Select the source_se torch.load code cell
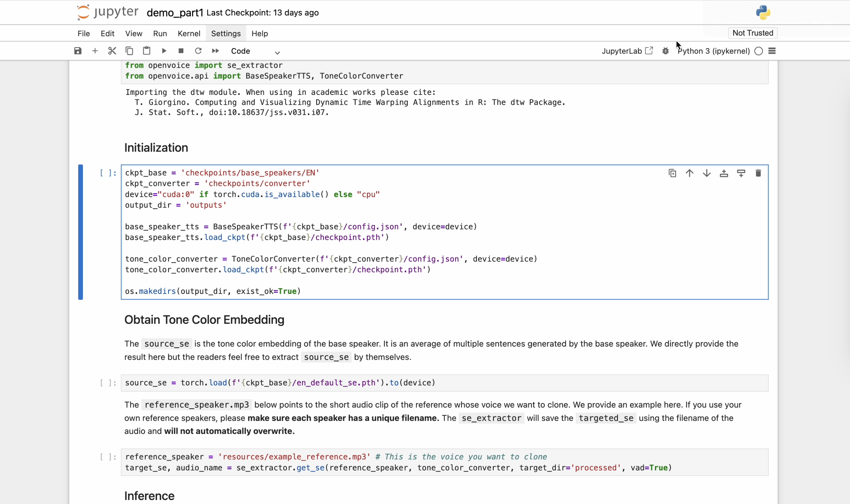 coord(445,383)
